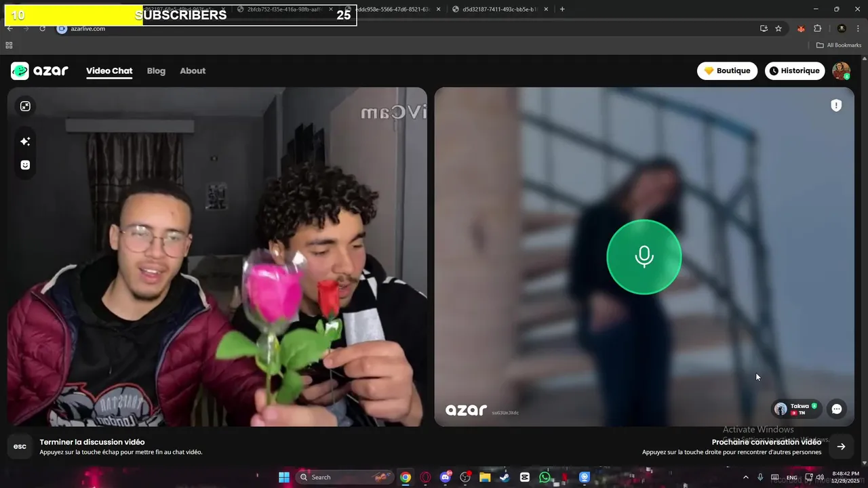This screenshot has width=868, height=488.
Task: Open the clock showing 8:48:42 PM
Action: (x=846, y=477)
